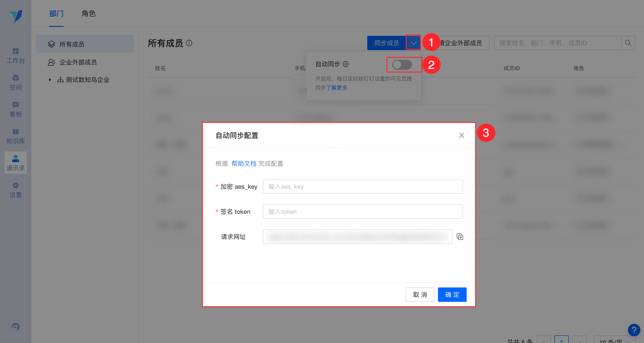
Task: Click the 加密 aes_key input field
Action: pos(363,187)
